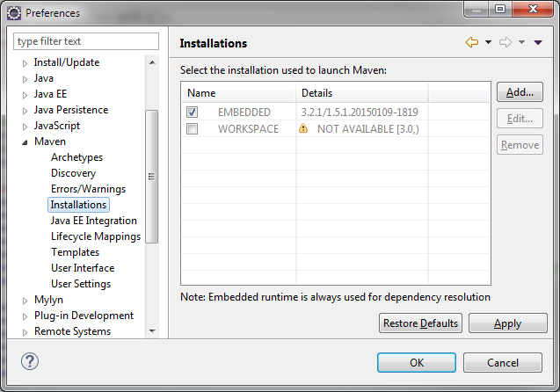
Task: Select Lifecycle Mappings preference page
Action: point(96,236)
